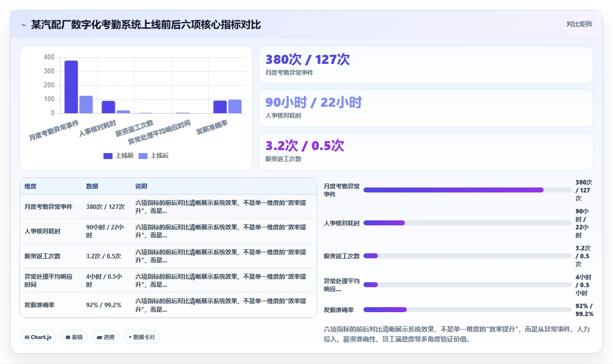
Task: Click the 90小时 / 22小时 data card
Action: [426, 108]
